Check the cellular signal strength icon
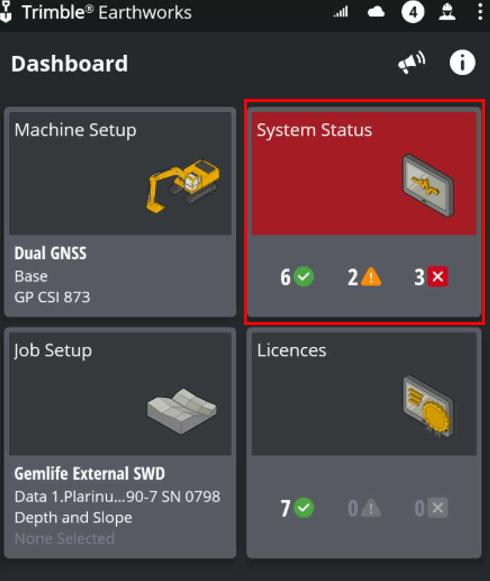The height and width of the screenshot is (581, 490). click(x=341, y=13)
